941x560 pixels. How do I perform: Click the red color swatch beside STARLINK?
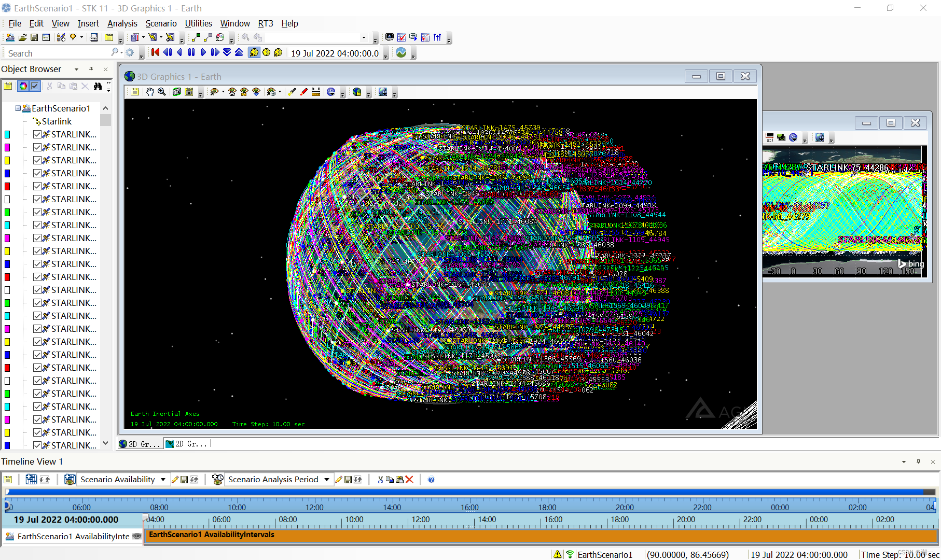[7, 186]
